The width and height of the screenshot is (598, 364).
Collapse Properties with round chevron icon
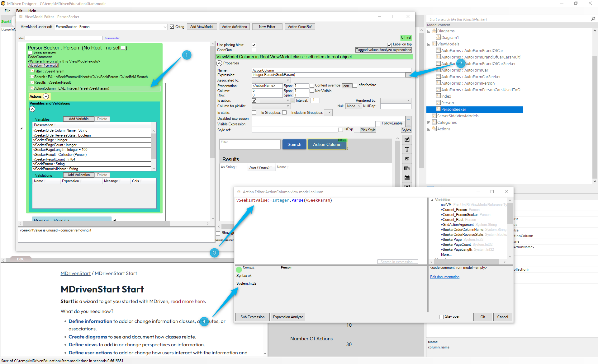point(219,63)
